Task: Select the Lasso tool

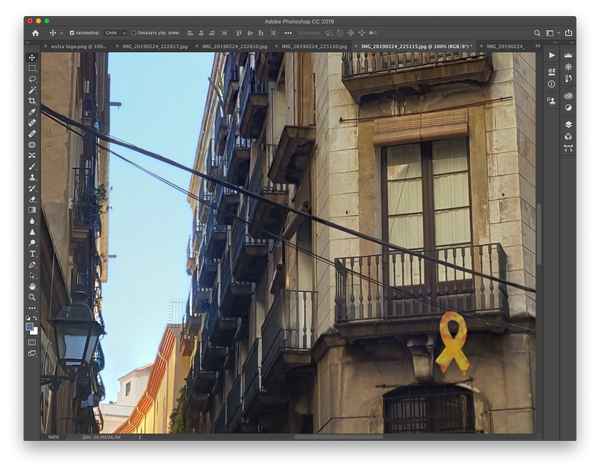Action: pos(32,79)
